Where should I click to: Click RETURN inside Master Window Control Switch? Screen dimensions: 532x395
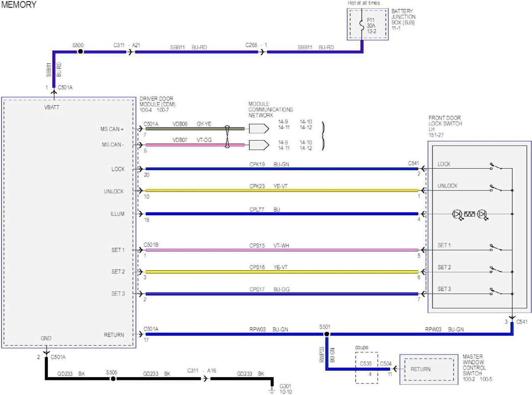pos(420,369)
